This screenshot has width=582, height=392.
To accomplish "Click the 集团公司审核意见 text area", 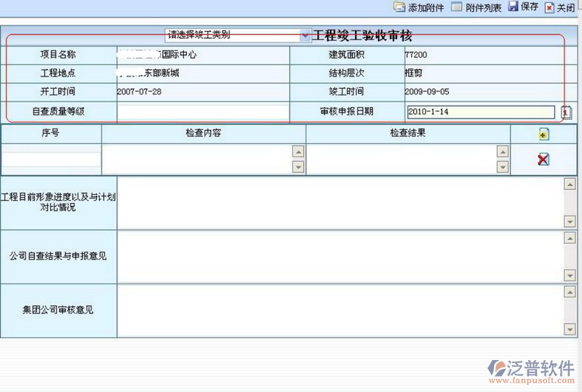I will 340,310.
